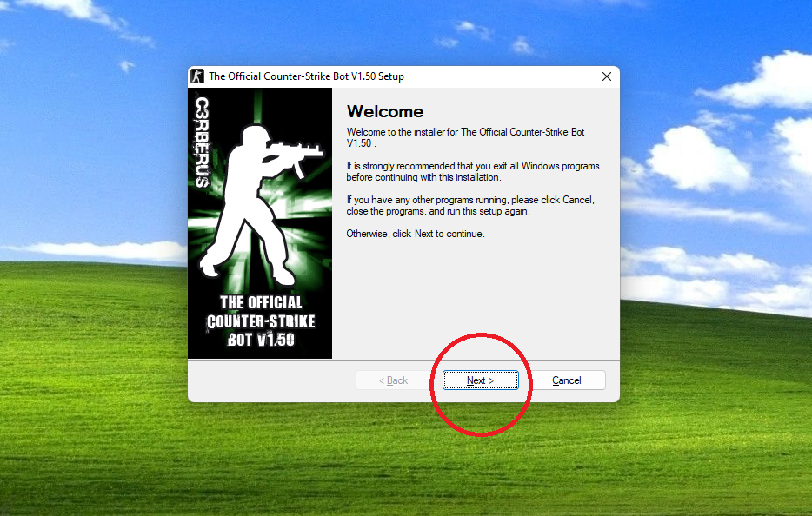Image resolution: width=812 pixels, height=516 pixels.
Task: Click the greyed-out Back button
Action: pyautogui.click(x=393, y=380)
